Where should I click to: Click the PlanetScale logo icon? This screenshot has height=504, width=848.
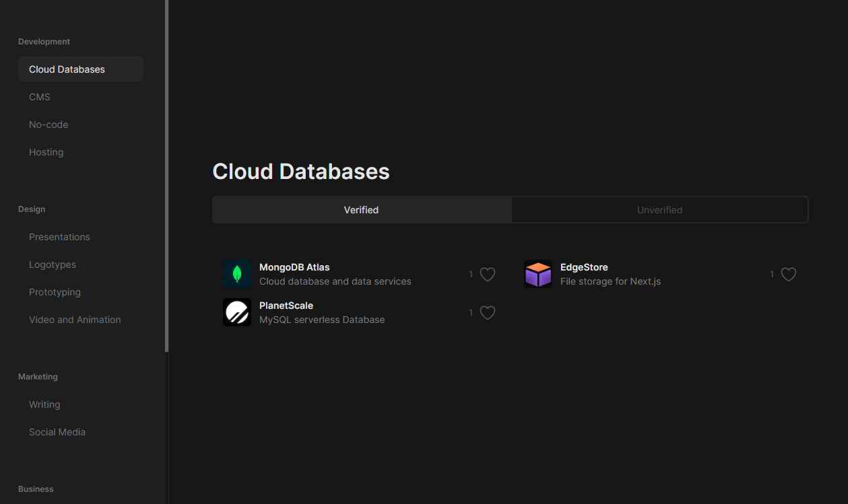(237, 312)
